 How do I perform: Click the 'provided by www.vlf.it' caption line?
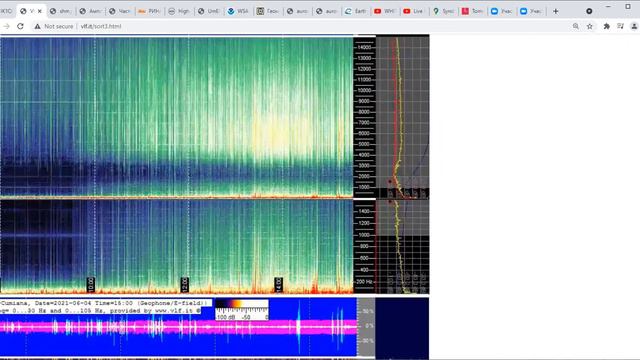[x=100, y=311]
